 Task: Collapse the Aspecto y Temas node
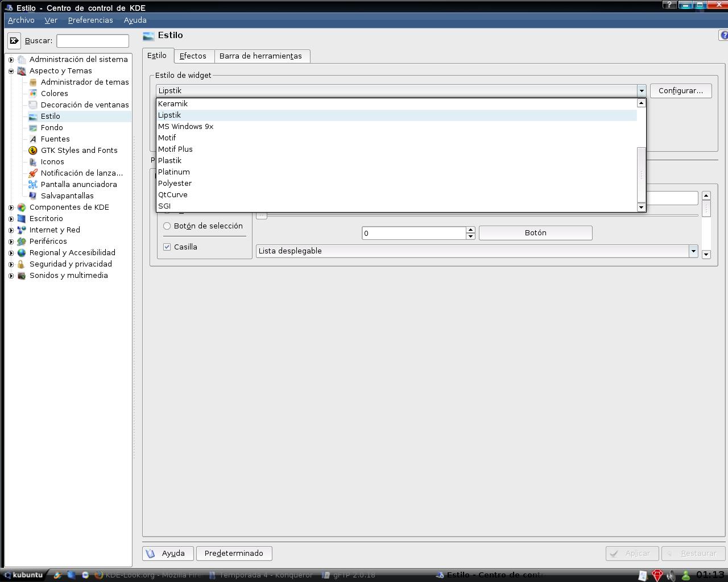tap(11, 71)
